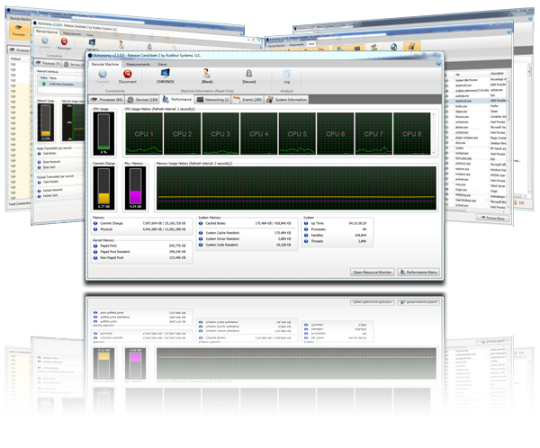
Task: Switch to the Networking (1) tab
Action: (213, 100)
